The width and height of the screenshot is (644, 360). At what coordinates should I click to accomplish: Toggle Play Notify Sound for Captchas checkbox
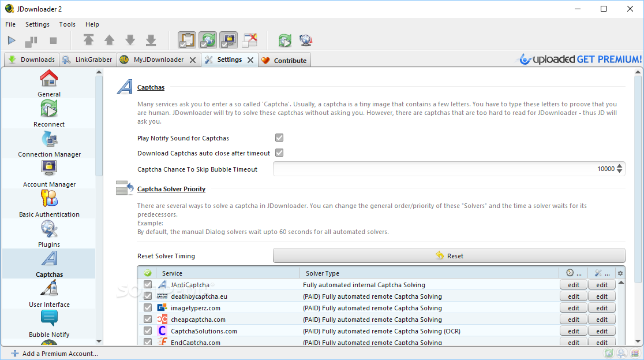(279, 138)
